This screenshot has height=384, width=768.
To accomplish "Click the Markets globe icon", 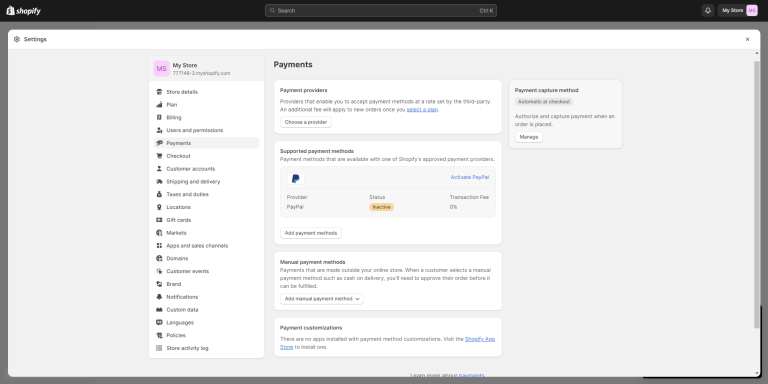I will click(159, 233).
